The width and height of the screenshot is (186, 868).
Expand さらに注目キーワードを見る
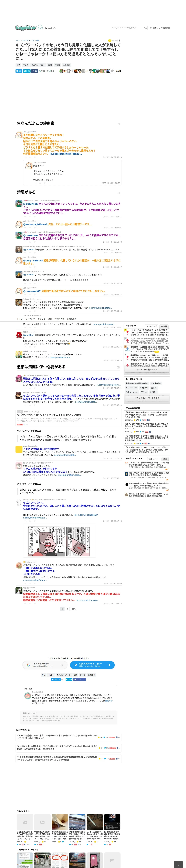pos(147,398)
